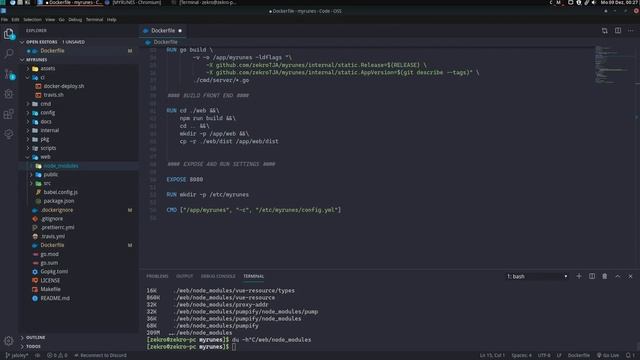The width and height of the screenshot is (640, 360).
Task: Click the volume icon in system tray
Action: (x=594, y=2)
